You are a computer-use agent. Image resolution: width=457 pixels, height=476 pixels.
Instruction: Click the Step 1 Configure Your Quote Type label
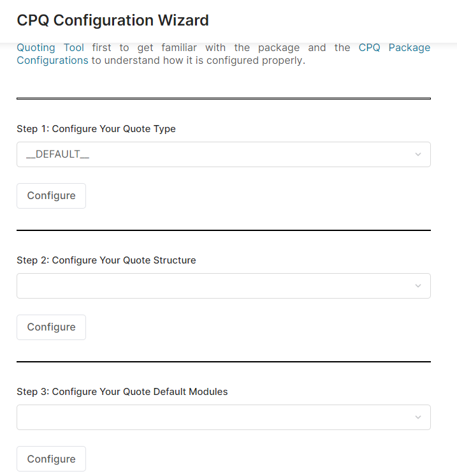point(96,129)
